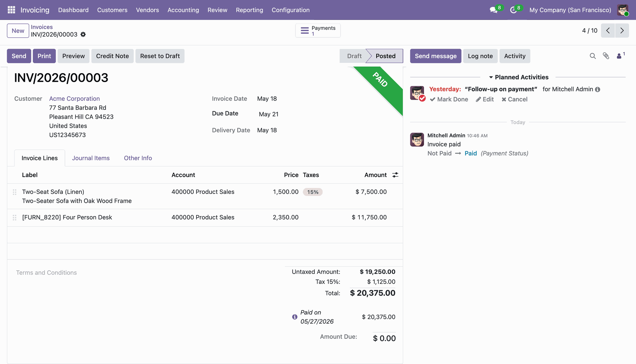This screenshot has height=364, width=636.
Task: Open the Configuration menu
Action: [x=291, y=10]
